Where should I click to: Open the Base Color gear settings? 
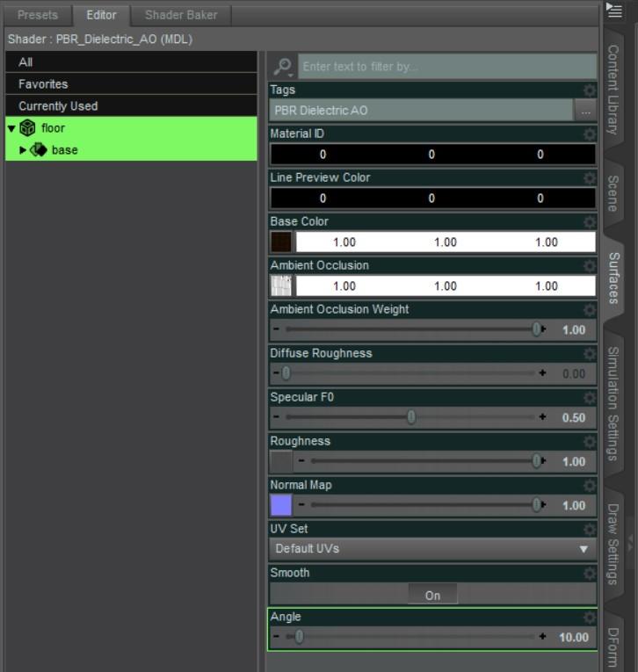point(590,222)
